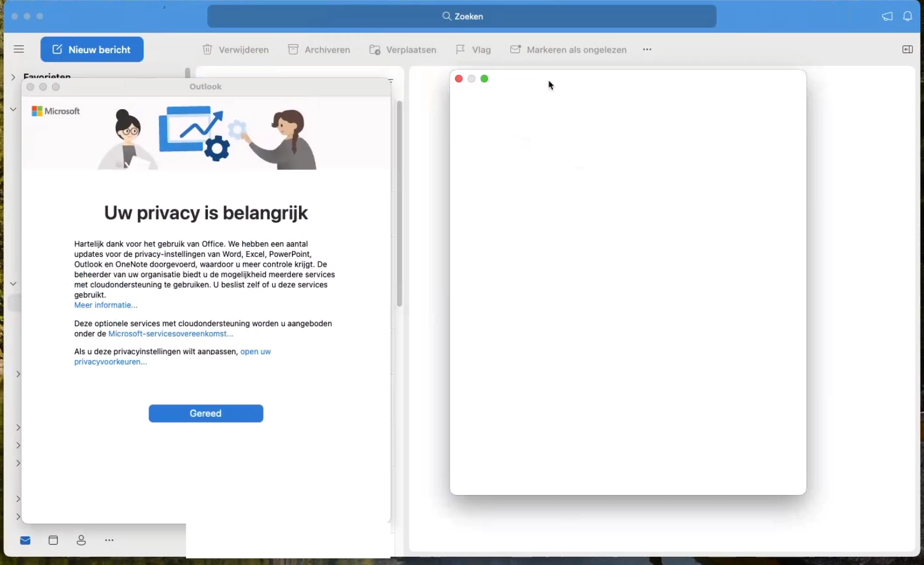This screenshot has width=924, height=565.
Task: Focus the Zoeken search field
Action: tap(462, 16)
